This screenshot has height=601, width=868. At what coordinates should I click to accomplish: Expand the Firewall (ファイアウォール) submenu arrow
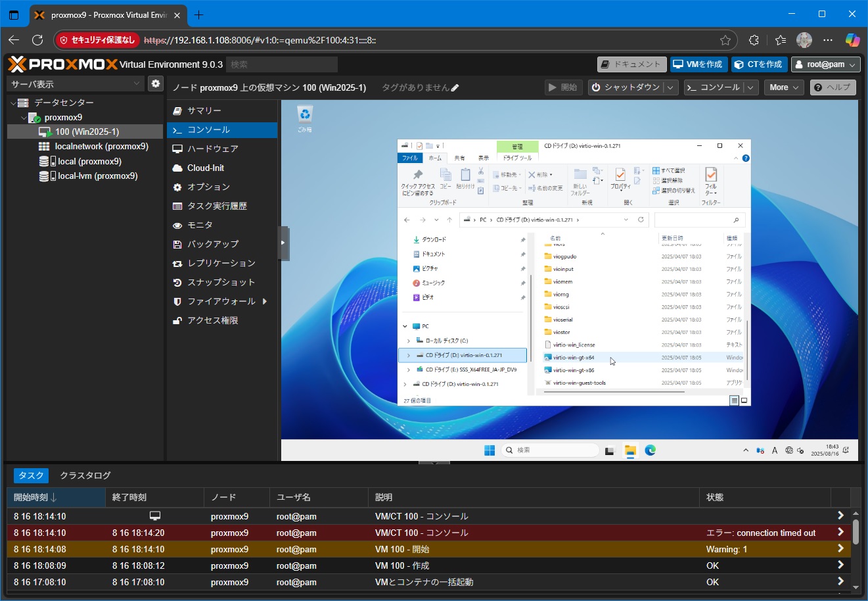pos(265,301)
